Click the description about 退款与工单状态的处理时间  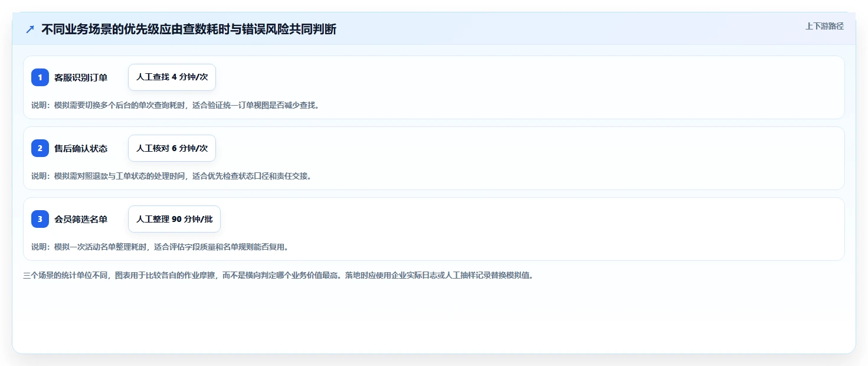click(x=171, y=176)
